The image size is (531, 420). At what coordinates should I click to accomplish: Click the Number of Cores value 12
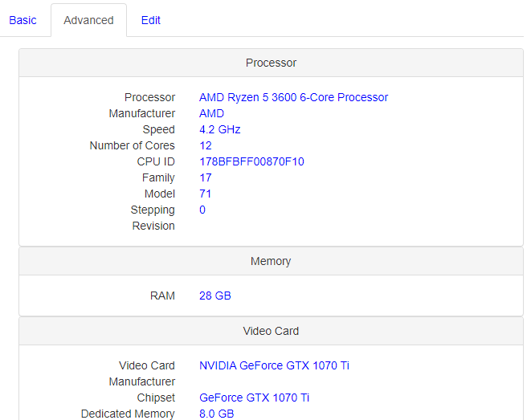tap(205, 145)
